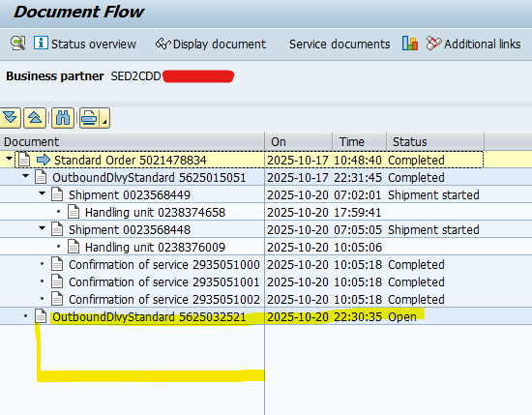Click document icon of Shipment 0023568448
The height and width of the screenshot is (415, 532).
(57, 229)
